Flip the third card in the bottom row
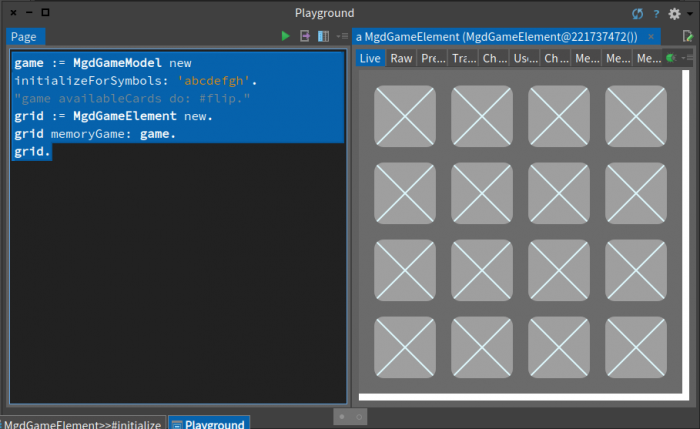The height and width of the screenshot is (429, 700). tap(559, 347)
